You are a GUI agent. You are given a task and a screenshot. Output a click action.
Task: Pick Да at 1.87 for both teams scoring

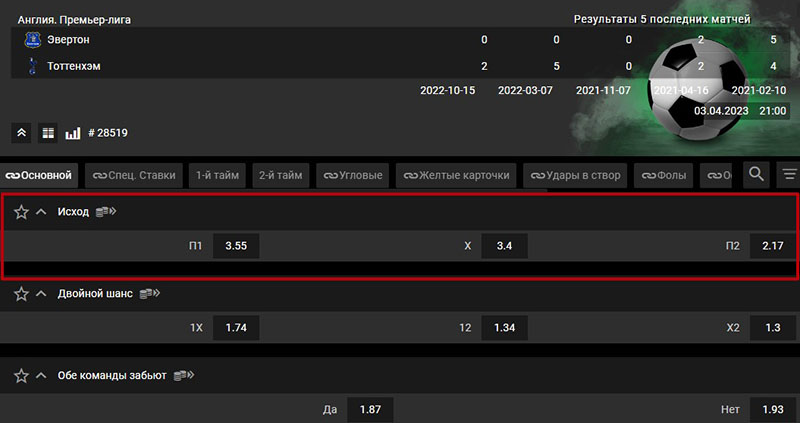(x=369, y=409)
